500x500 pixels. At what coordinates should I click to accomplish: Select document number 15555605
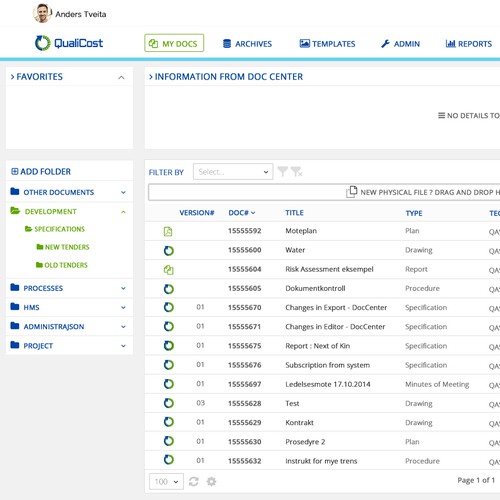(x=245, y=288)
